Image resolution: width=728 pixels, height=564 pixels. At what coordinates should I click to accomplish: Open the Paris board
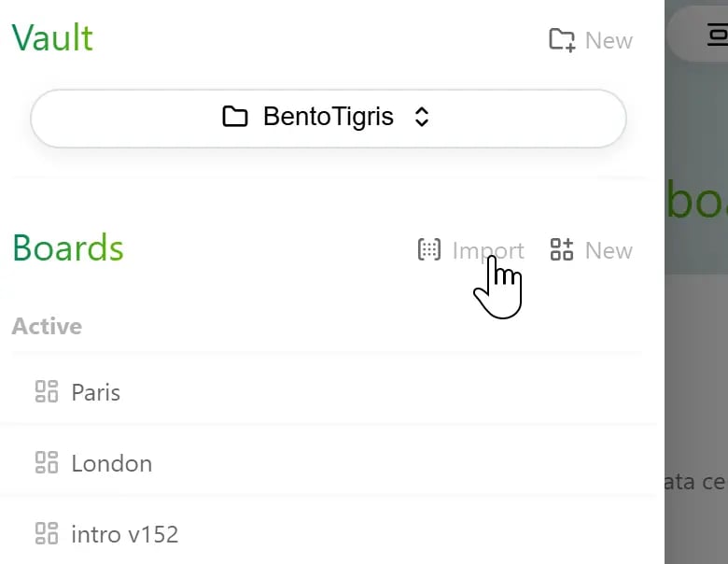click(328, 391)
